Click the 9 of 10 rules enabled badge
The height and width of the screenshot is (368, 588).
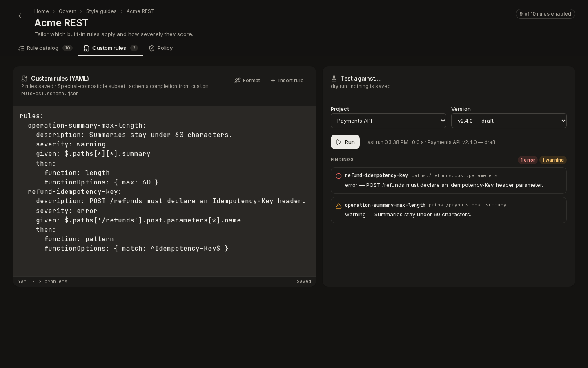coord(545,14)
